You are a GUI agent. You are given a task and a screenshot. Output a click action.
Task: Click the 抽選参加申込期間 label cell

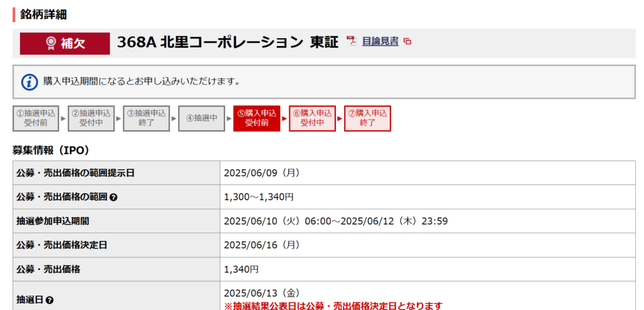(116, 221)
